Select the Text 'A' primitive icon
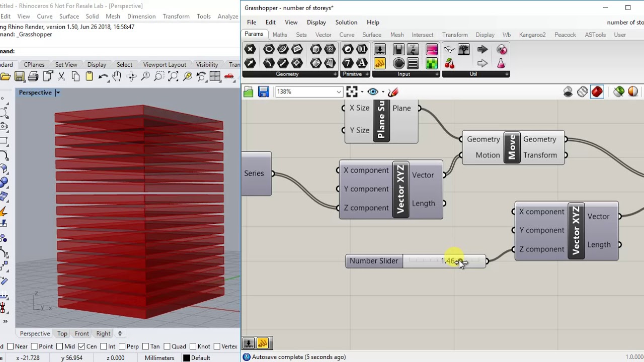Image resolution: width=644 pixels, height=362 pixels. pos(362,63)
